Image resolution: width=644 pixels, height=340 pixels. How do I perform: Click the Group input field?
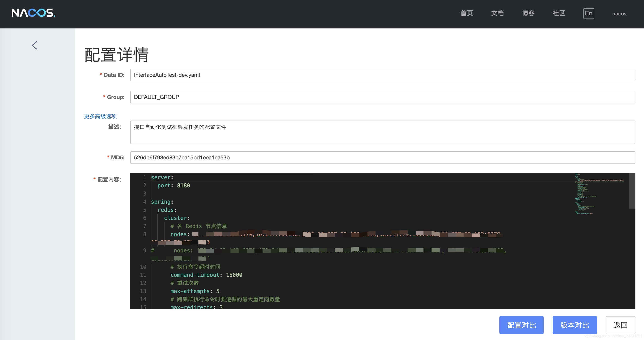[x=383, y=97]
